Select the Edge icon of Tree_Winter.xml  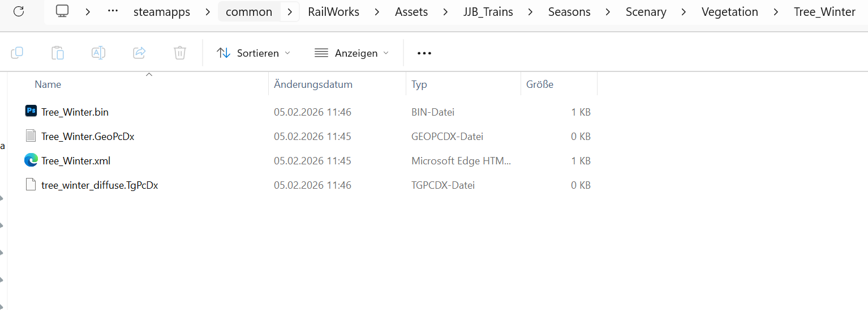point(31,160)
